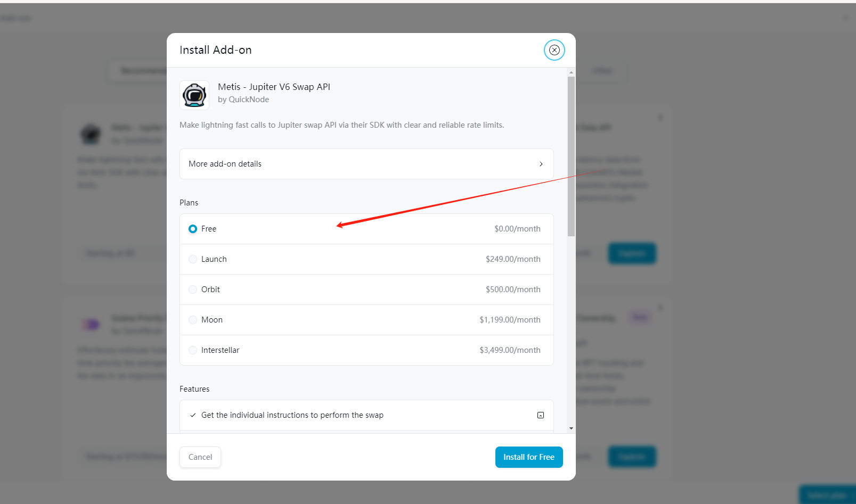Select the Free plan radio button

pyautogui.click(x=193, y=229)
